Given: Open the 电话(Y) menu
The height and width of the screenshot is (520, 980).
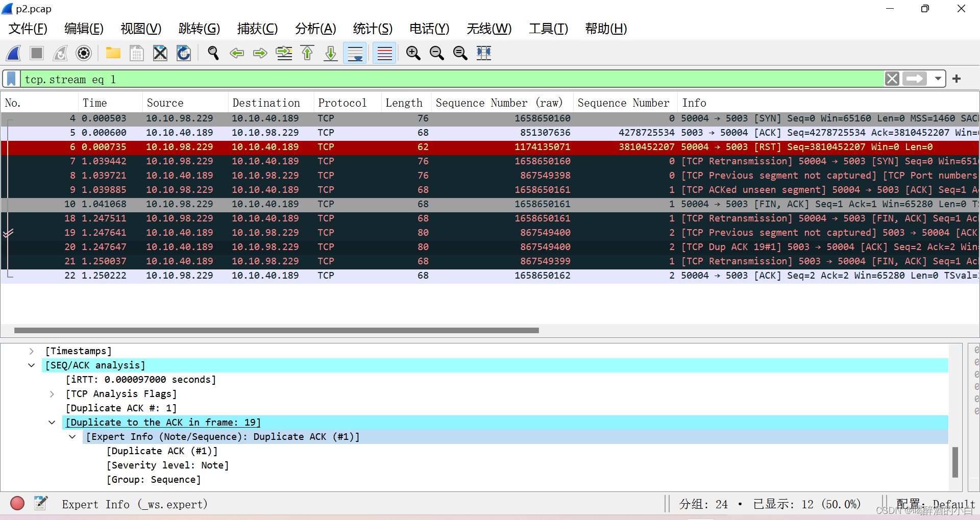Looking at the screenshot, I should pyautogui.click(x=429, y=29).
